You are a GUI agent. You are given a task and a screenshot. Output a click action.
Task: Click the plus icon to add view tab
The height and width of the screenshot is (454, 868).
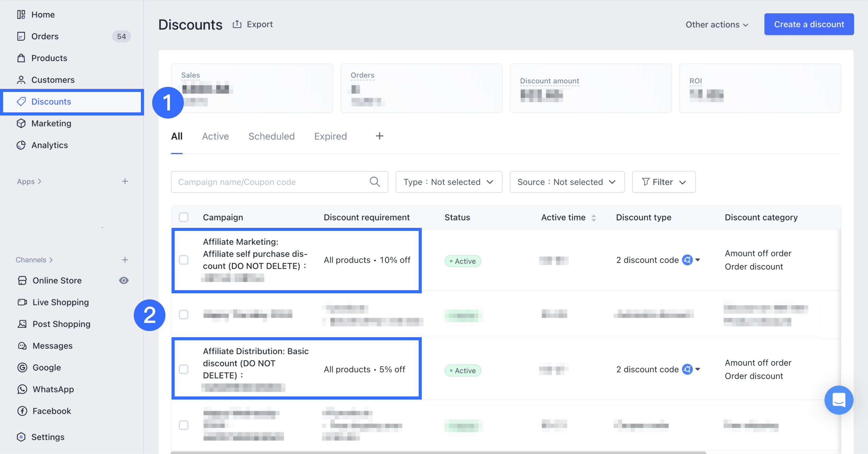click(x=379, y=136)
